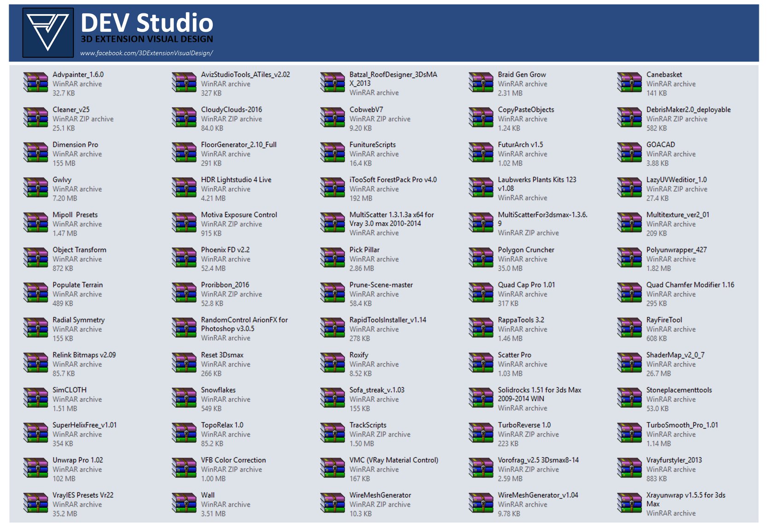This screenshot has width=768, height=532.
Task: Click the VFB Color Correction file name
Action: (233, 460)
